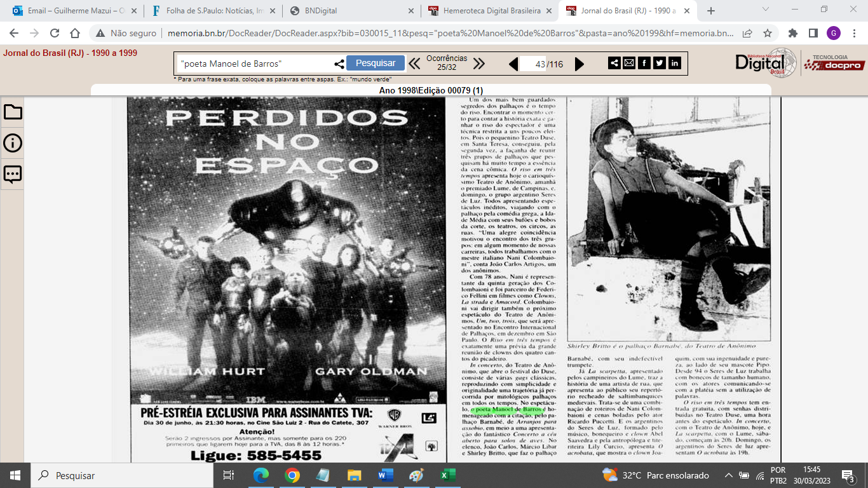Open the share icon next to email icon
The width and height of the screenshot is (868, 488).
614,63
